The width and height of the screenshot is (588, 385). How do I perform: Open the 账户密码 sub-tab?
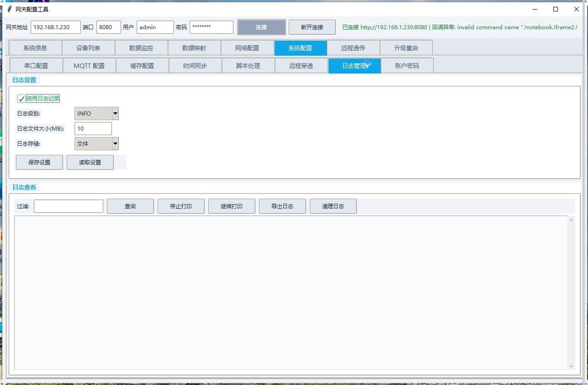pos(407,66)
